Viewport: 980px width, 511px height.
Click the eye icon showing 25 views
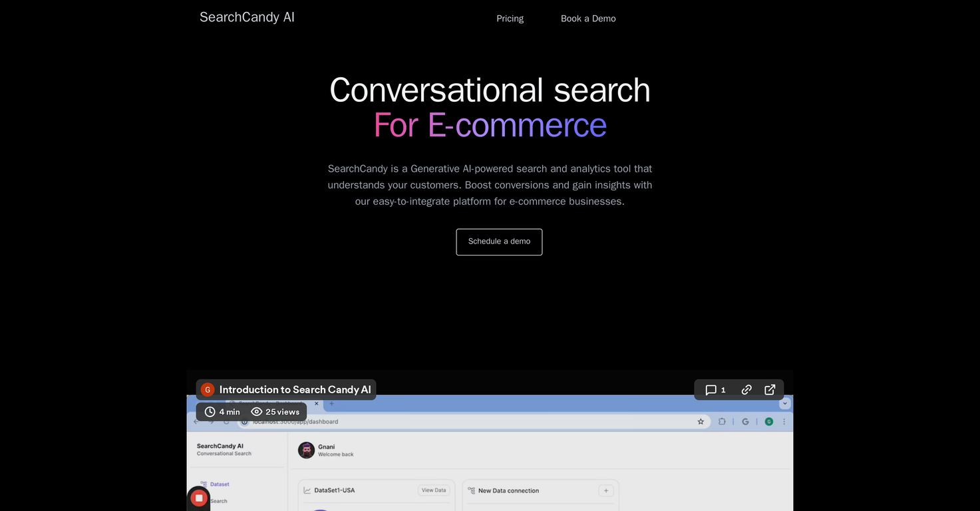tap(257, 411)
